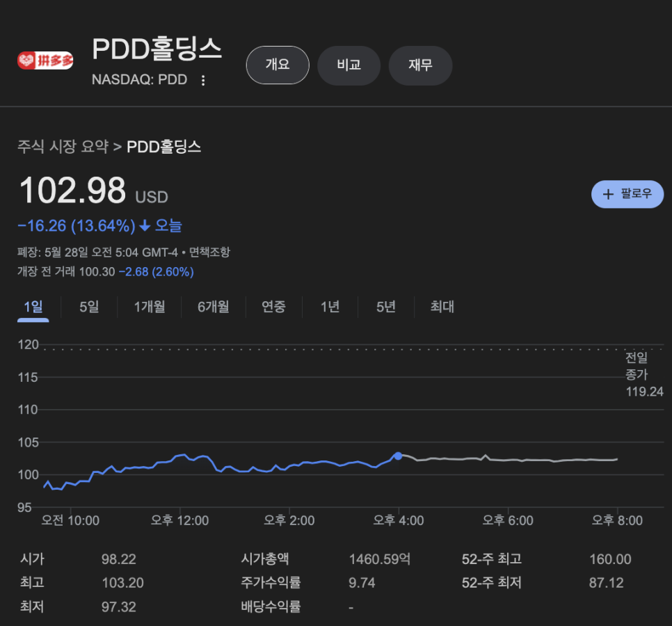The width and height of the screenshot is (672, 626).
Task: Click the pre-market change −2.68 (2.60%)
Action: point(156,272)
